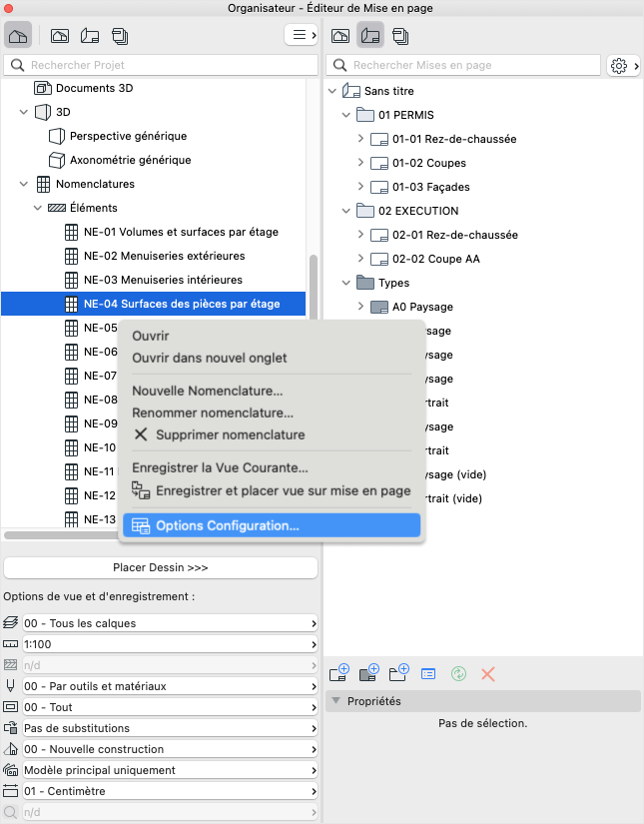The image size is (644, 824).
Task: Click the new subset folder icon
Action: (x=399, y=673)
